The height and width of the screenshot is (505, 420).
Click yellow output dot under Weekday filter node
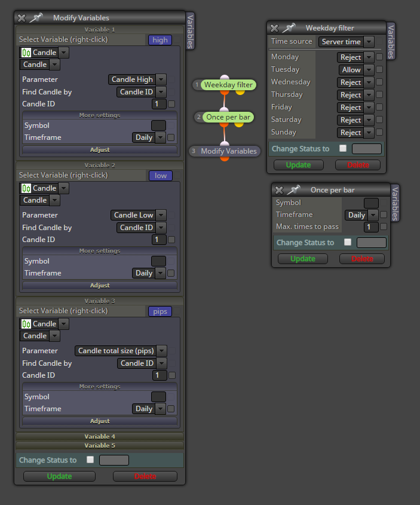240,93
